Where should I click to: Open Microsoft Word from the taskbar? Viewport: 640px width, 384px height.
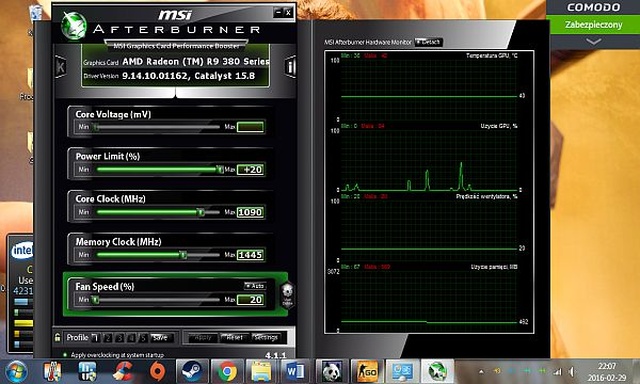coord(296,372)
